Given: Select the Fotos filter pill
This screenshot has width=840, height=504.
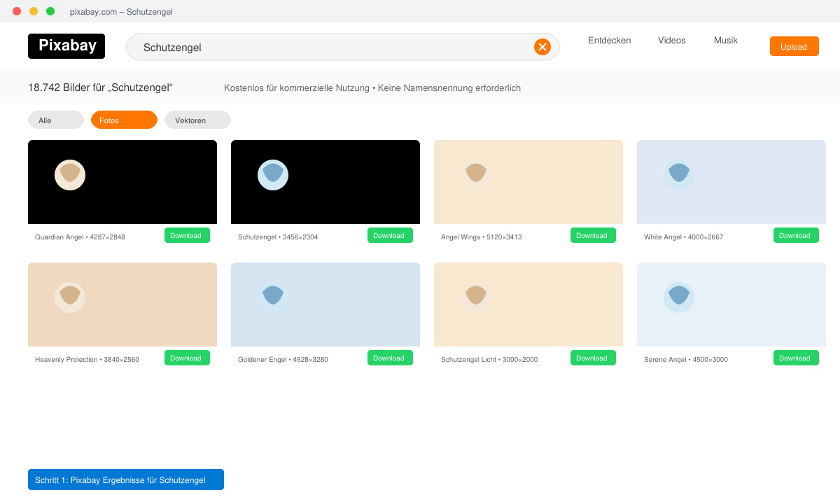Looking at the screenshot, I should tap(124, 120).
